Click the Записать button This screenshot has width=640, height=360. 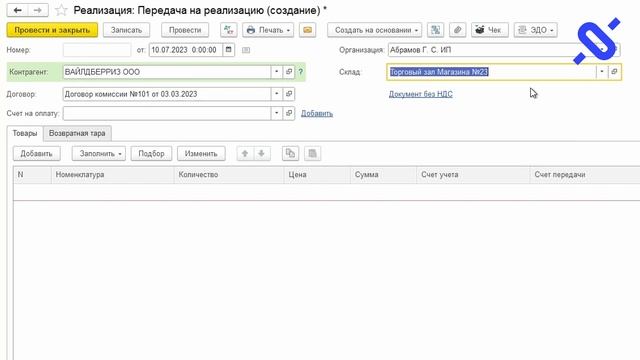126,30
